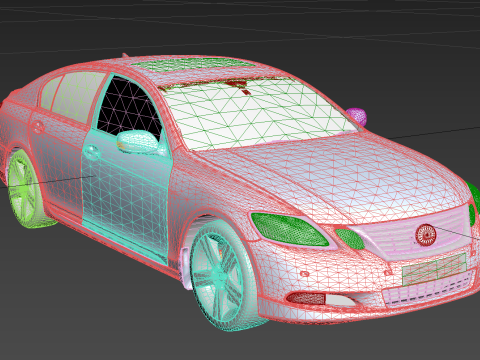Viewport: 480px width, 360px height.
Task: Select the magenta far-side mirror
Action: (x=357, y=116)
